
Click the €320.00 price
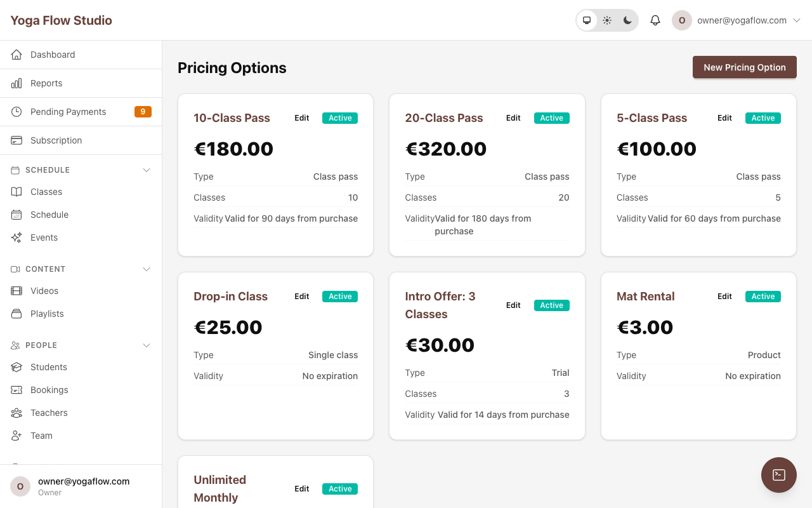pyautogui.click(x=446, y=149)
